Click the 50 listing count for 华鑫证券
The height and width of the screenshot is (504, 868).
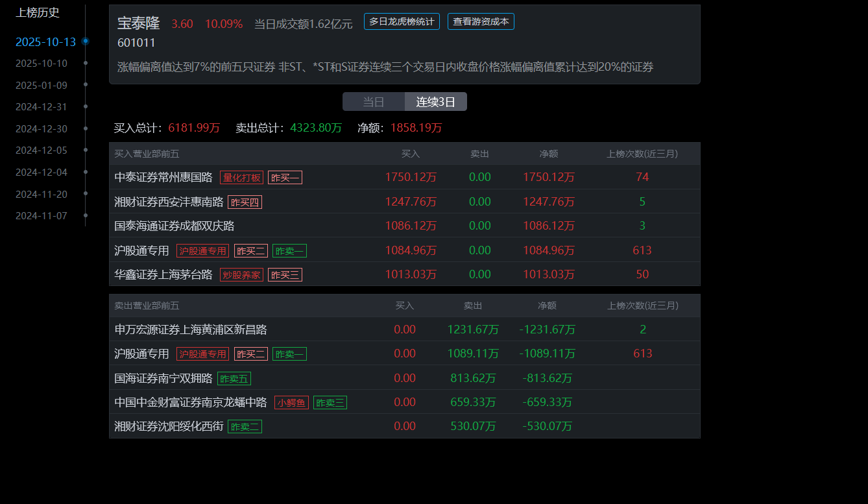point(642,274)
